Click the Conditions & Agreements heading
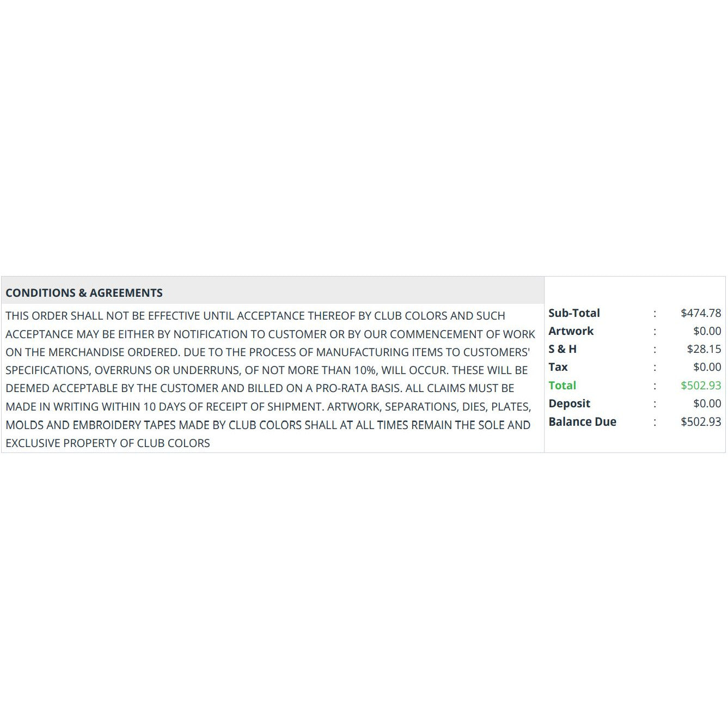Image resolution: width=728 pixels, height=728 pixels. pos(84,293)
